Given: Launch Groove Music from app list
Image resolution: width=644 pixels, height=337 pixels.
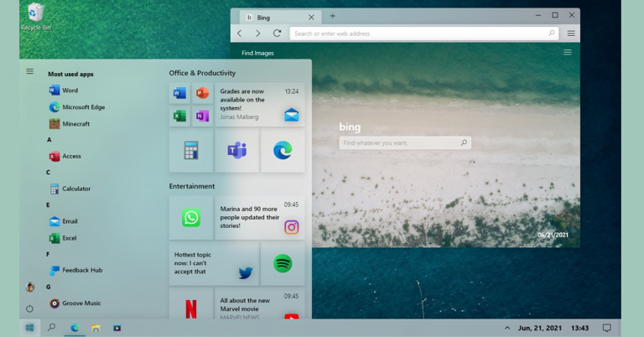Looking at the screenshot, I should [75, 303].
